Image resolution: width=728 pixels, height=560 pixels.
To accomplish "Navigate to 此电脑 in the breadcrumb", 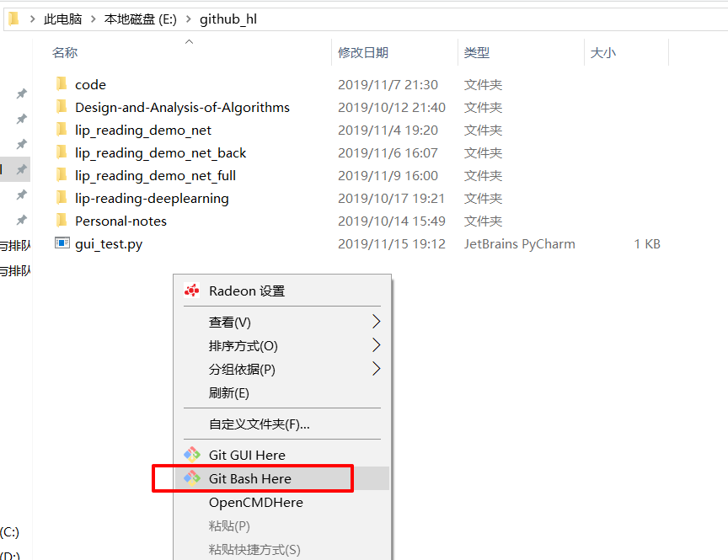I will (x=62, y=19).
